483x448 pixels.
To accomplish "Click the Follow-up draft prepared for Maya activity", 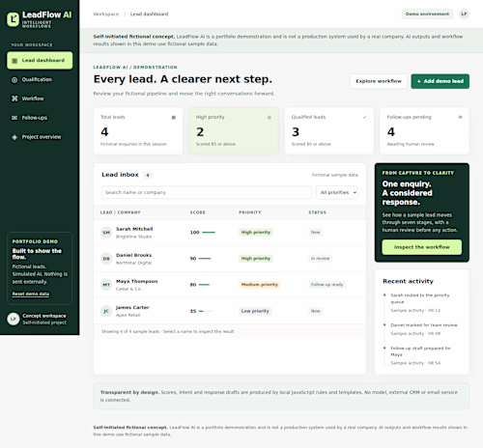I will [420, 351].
